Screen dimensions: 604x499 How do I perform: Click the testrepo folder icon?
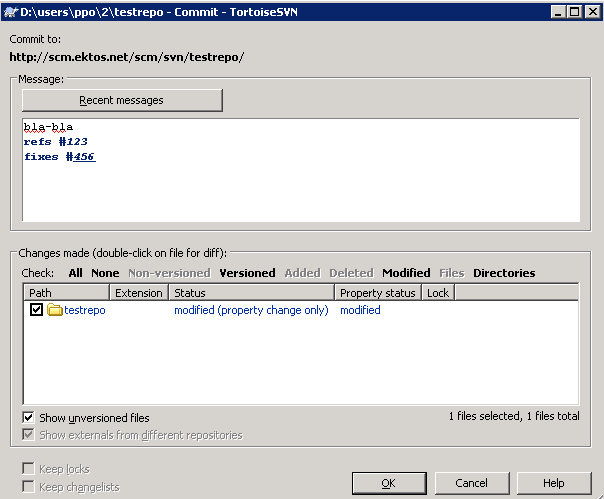(x=55, y=310)
